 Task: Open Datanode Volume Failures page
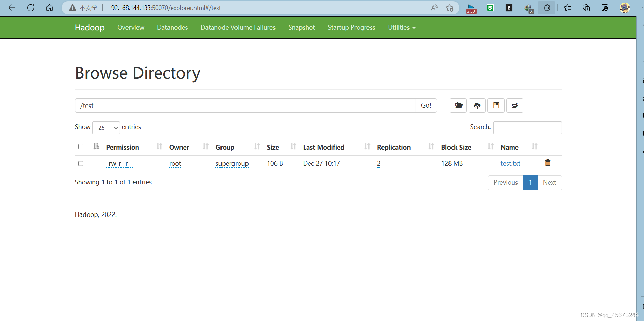pos(238,27)
